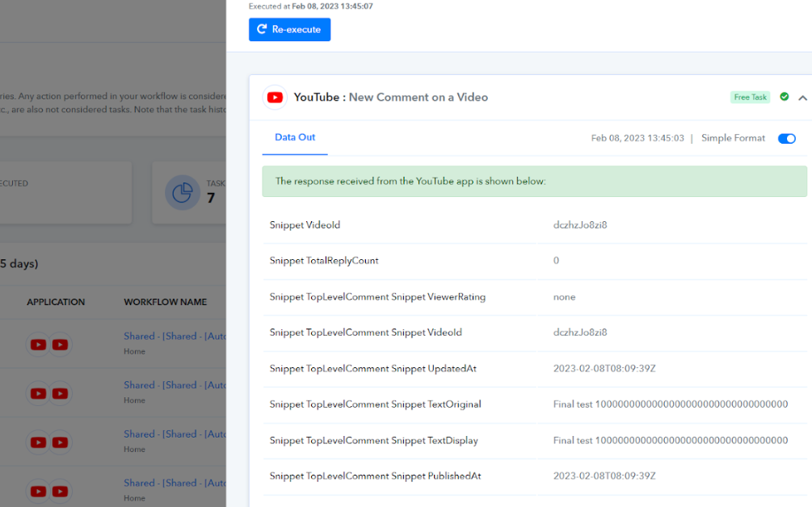
Task: Click the Executed at timestamp text
Action: 311,6
